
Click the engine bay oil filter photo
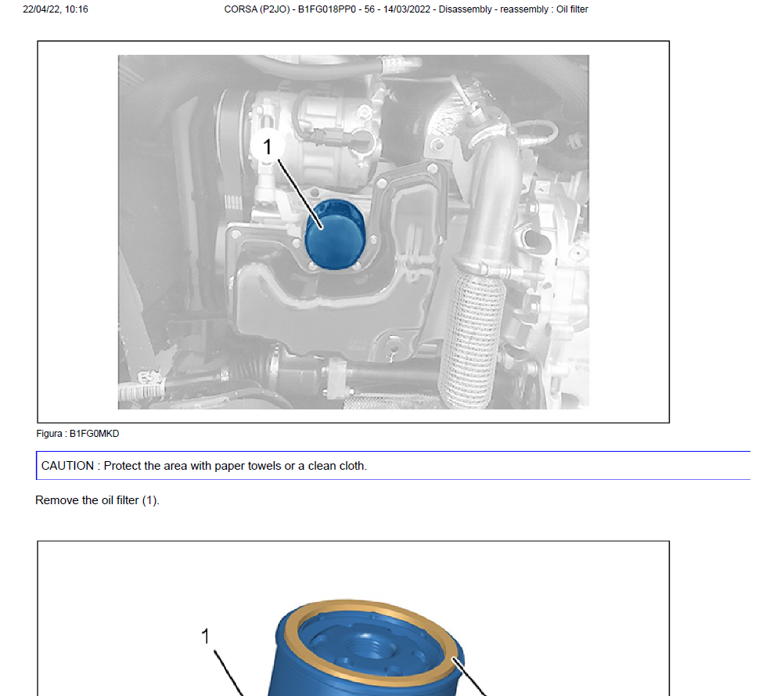click(353, 233)
